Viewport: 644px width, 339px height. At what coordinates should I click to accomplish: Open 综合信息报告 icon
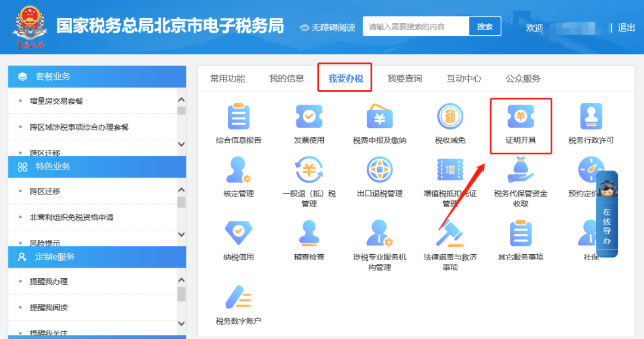point(238,117)
